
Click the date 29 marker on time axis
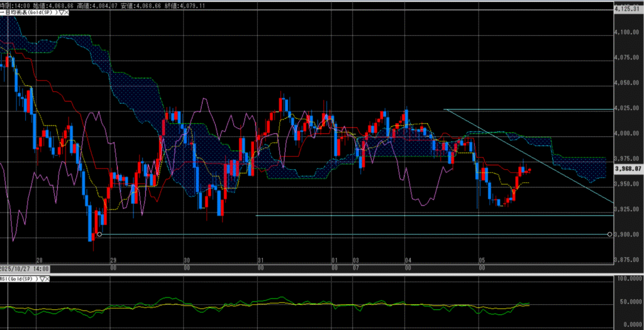[x=113, y=260]
